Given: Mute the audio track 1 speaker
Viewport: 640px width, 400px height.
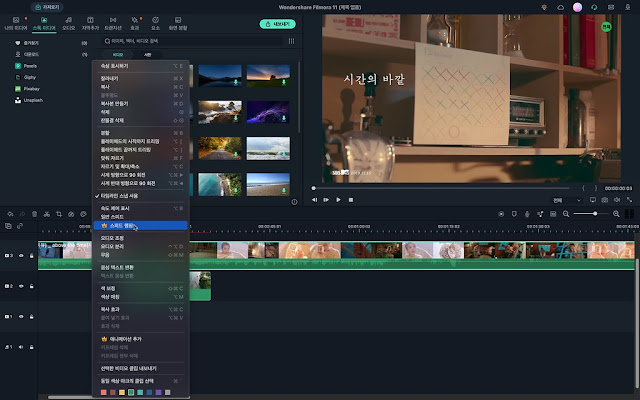Looking at the screenshot, I should 21,347.
